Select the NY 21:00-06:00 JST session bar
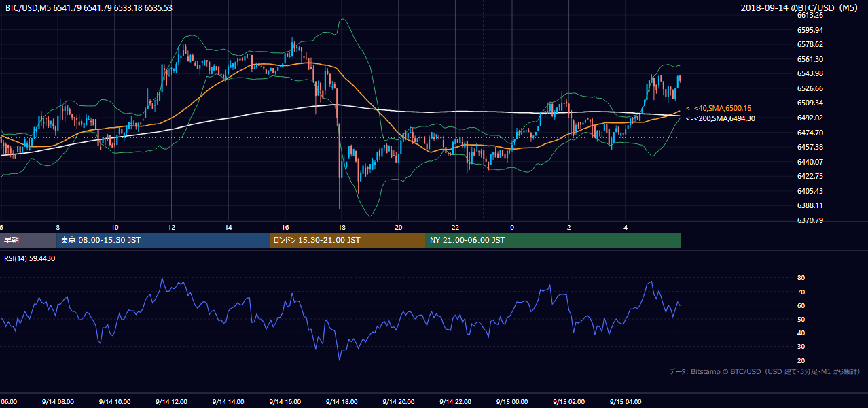 click(x=554, y=240)
